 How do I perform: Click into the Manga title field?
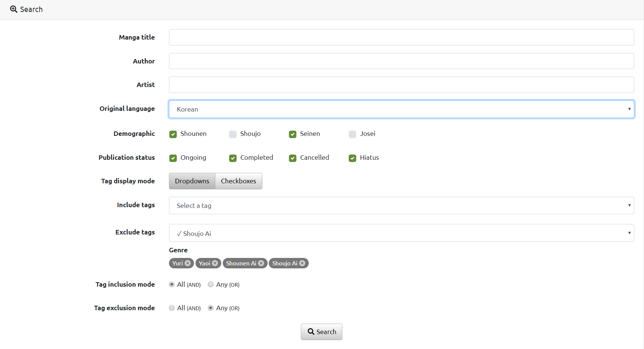tap(401, 37)
